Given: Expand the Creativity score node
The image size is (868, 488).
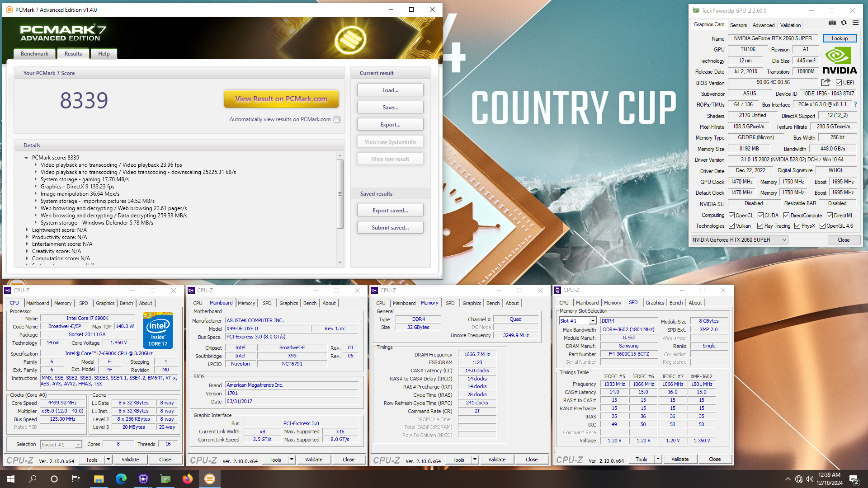Looking at the screenshot, I should pyautogui.click(x=27, y=251).
